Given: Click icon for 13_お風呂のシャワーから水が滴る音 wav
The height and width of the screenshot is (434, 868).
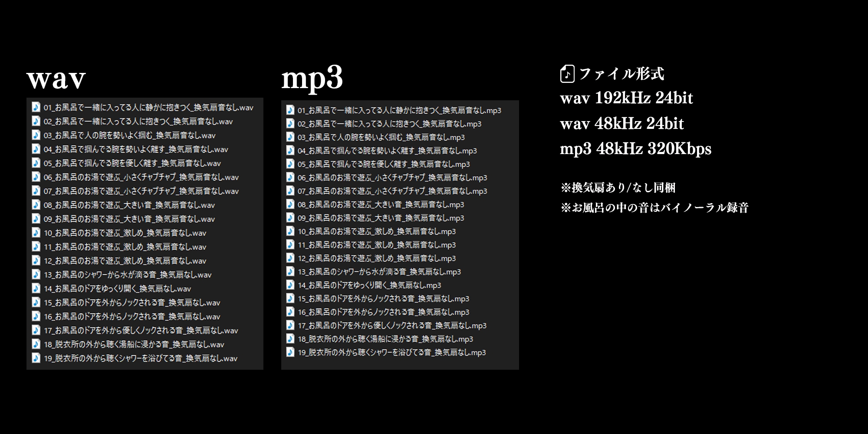Looking at the screenshot, I should (36, 274).
